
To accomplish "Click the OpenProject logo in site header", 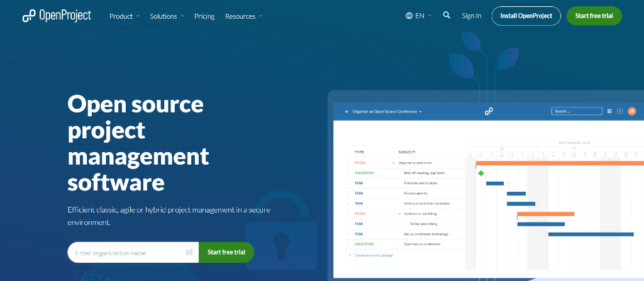I will [x=57, y=16].
